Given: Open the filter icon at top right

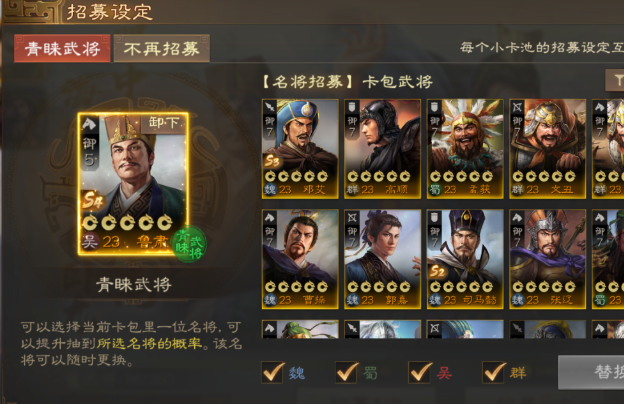Looking at the screenshot, I should click(615, 80).
